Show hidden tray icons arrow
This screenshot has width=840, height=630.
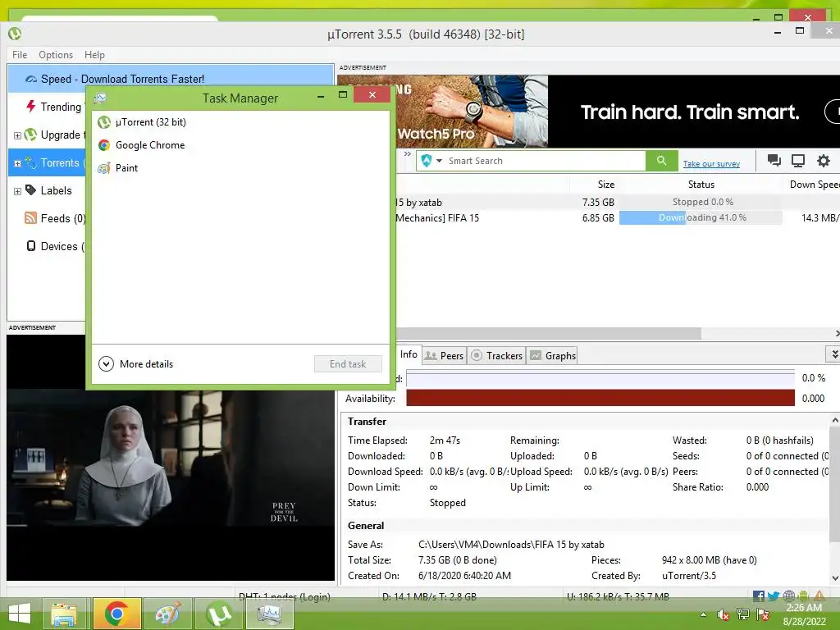click(703, 615)
